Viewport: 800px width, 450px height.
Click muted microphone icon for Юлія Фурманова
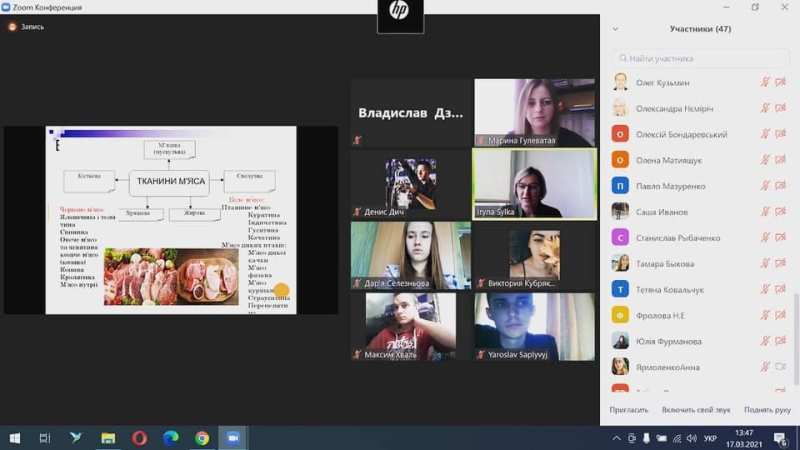pos(765,341)
